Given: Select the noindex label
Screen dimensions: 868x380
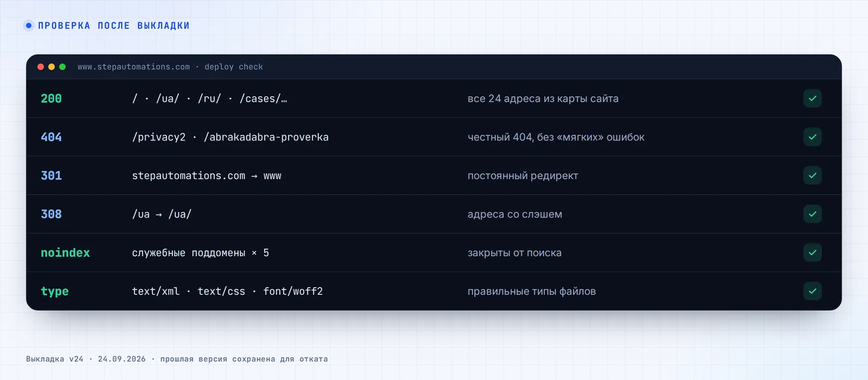Looking at the screenshot, I should (x=65, y=252).
